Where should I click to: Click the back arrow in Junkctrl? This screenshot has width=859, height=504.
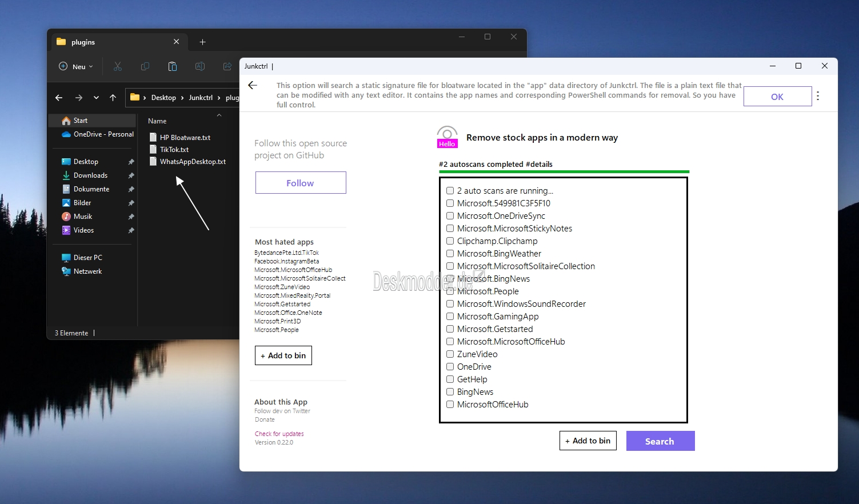point(253,85)
